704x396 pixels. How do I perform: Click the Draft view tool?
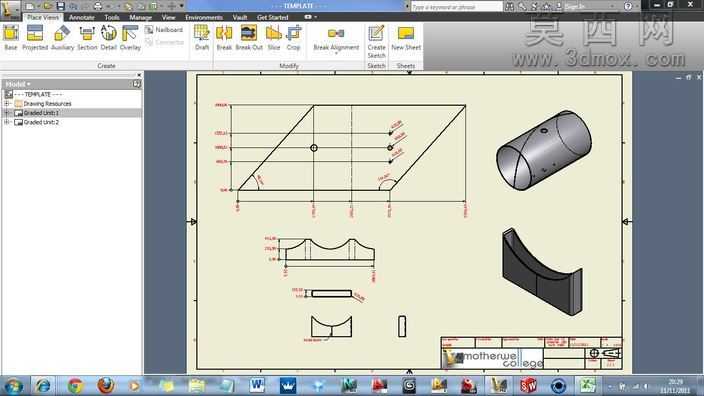202,38
